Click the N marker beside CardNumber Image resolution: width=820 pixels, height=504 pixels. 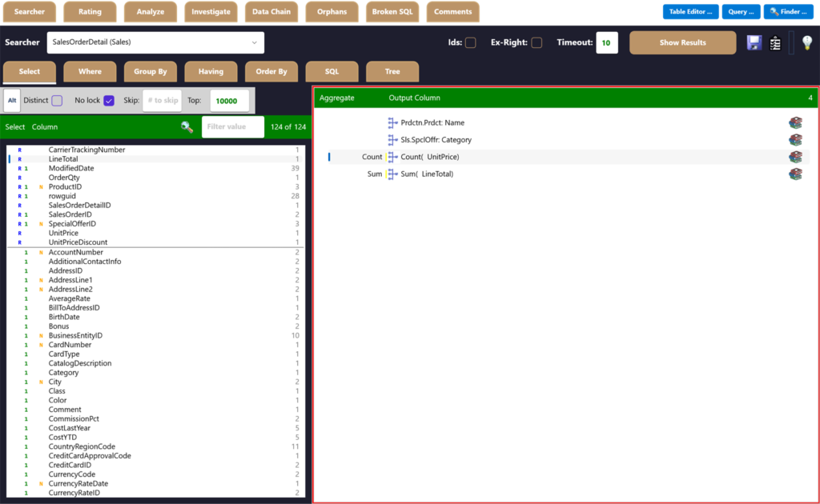pyautogui.click(x=41, y=346)
